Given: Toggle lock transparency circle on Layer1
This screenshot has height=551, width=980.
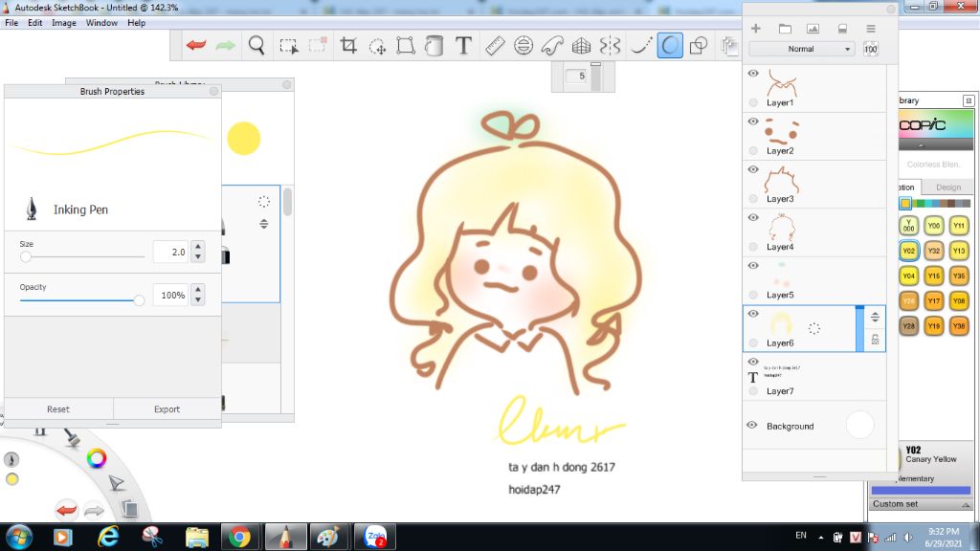Looking at the screenshot, I should click(753, 102).
